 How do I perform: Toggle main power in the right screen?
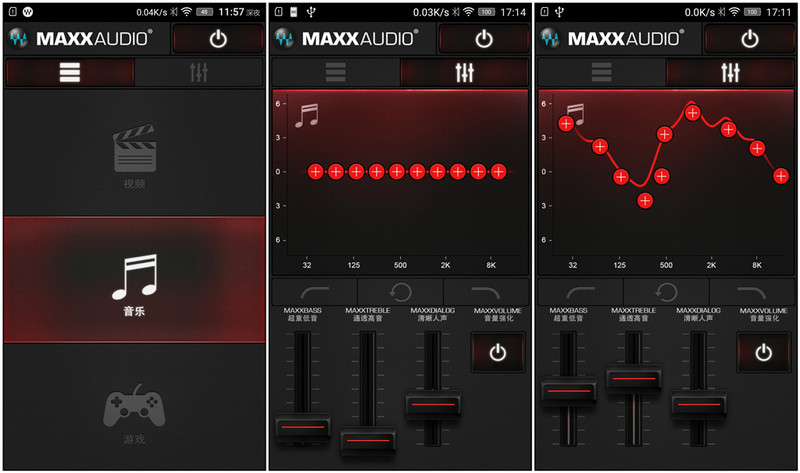(749, 39)
